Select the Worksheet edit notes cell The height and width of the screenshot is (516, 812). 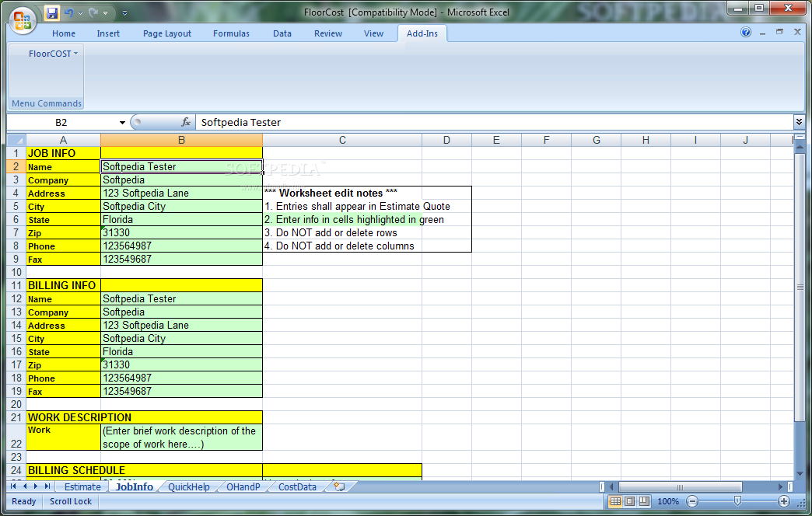(342, 193)
